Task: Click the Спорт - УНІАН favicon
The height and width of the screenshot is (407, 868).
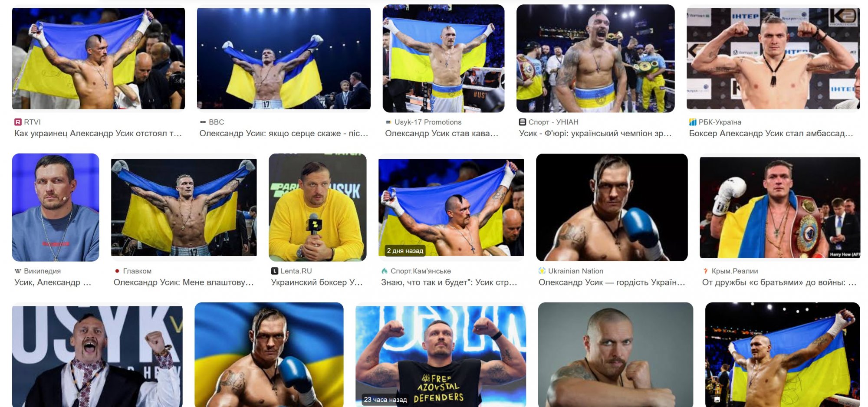Action: tap(523, 122)
